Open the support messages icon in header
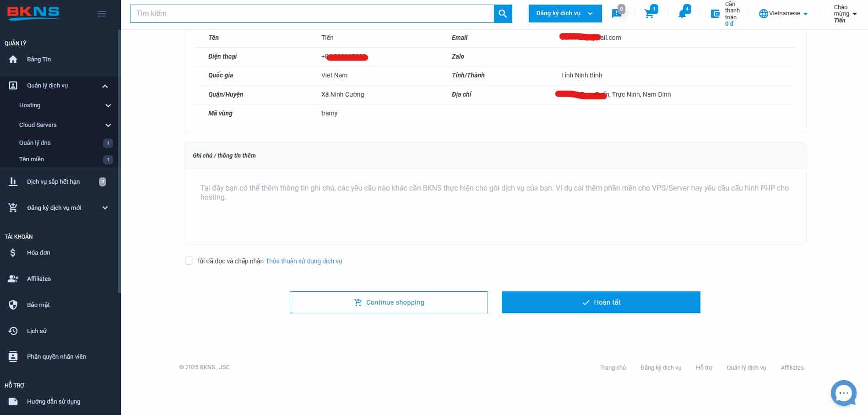Image resolution: width=868 pixels, height=415 pixels. [617, 14]
